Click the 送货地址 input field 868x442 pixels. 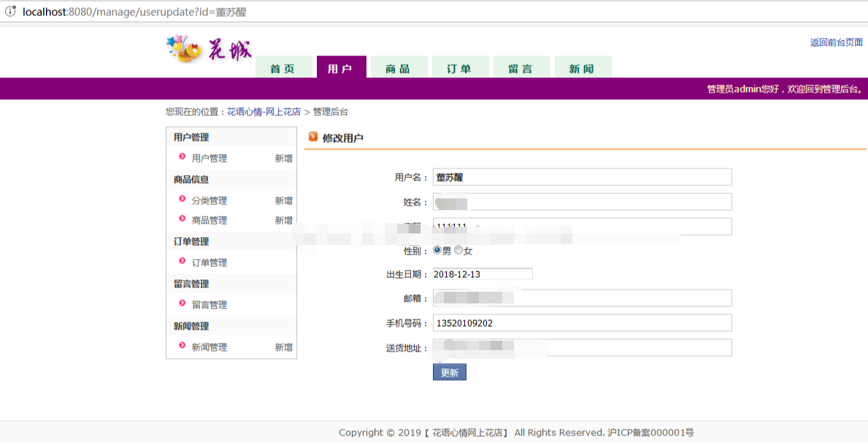click(583, 347)
